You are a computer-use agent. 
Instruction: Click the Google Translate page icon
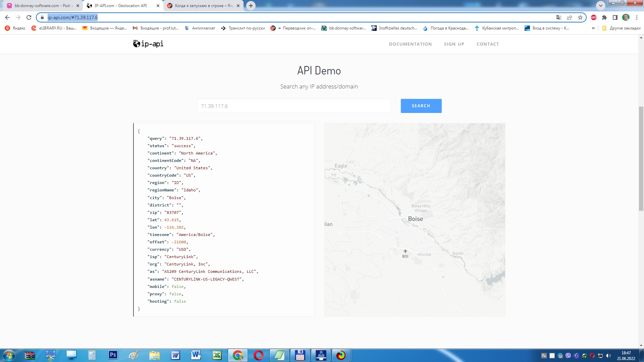tap(559, 17)
